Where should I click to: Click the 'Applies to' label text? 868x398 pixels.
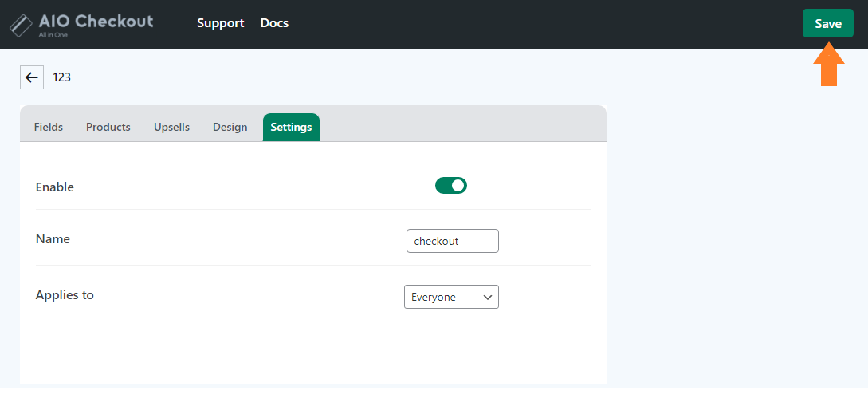click(x=65, y=295)
